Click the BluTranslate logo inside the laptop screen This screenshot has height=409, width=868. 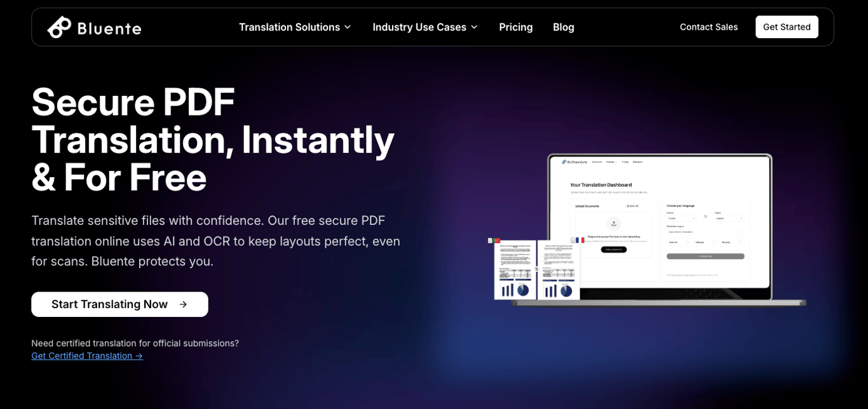tap(574, 162)
